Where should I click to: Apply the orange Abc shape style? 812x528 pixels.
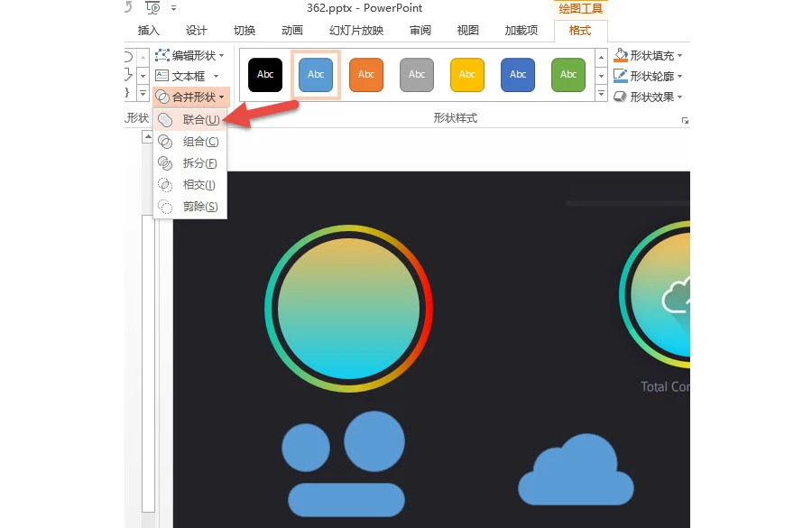tap(366, 75)
